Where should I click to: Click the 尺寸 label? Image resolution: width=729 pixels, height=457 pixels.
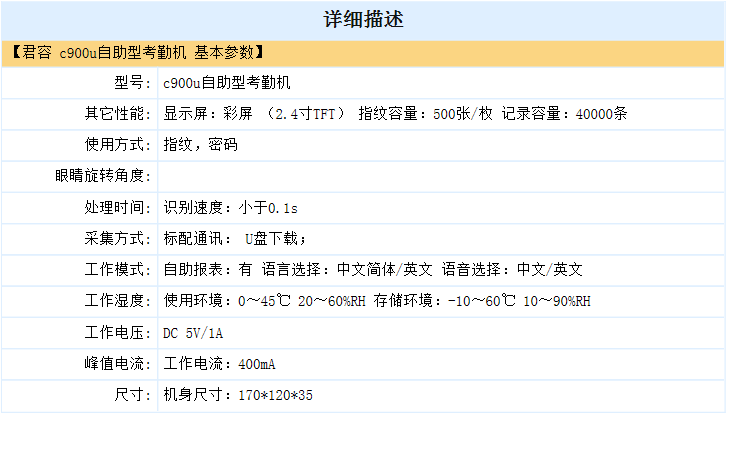[x=133, y=395]
